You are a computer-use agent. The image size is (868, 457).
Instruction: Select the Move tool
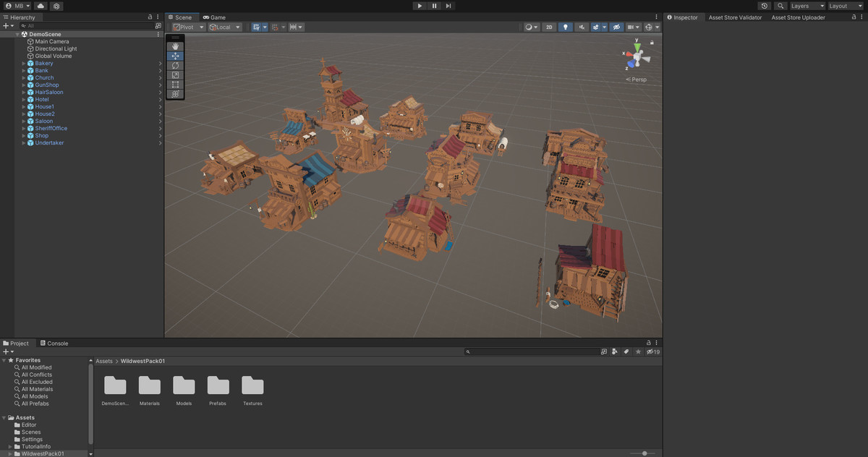pos(175,55)
